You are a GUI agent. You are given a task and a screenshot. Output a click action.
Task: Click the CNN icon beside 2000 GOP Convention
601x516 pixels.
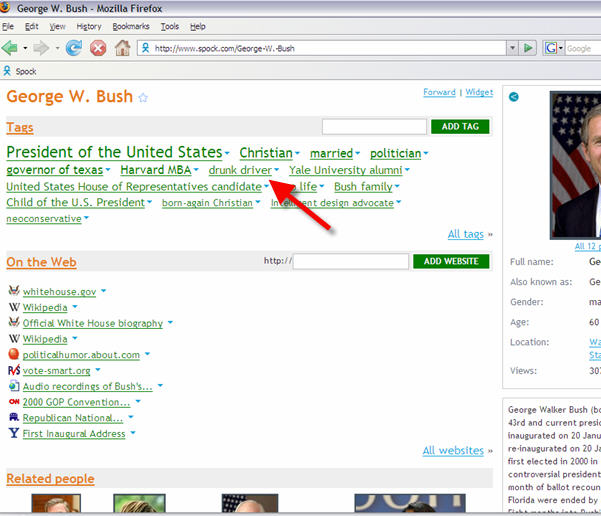tap(14, 401)
